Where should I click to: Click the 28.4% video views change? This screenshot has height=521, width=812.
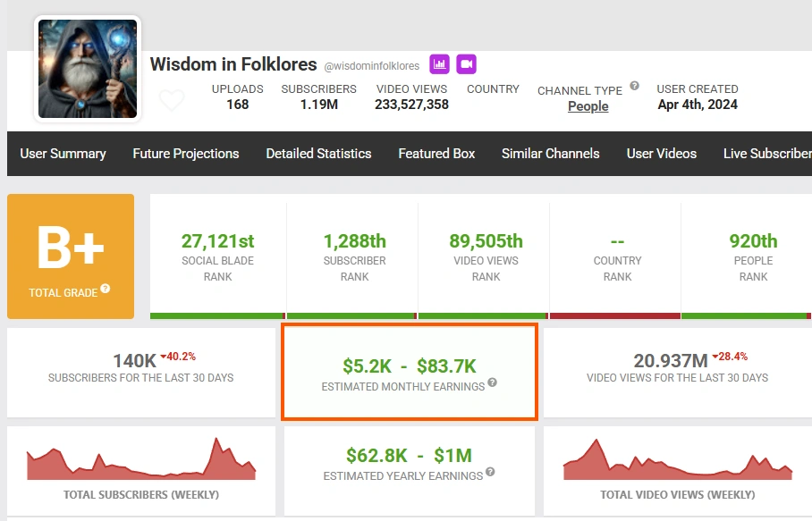pos(731,357)
